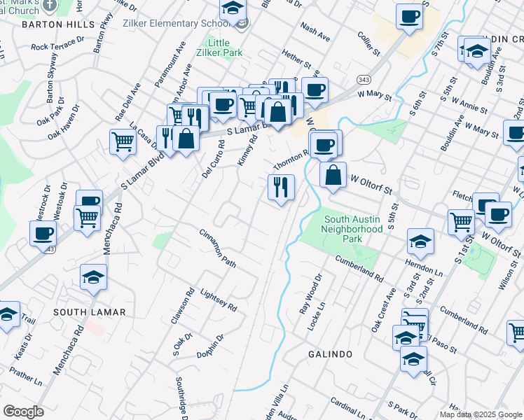The image size is (524, 420).
Task: Click the Map data ©2025 Google attribution
Action: [481, 415]
